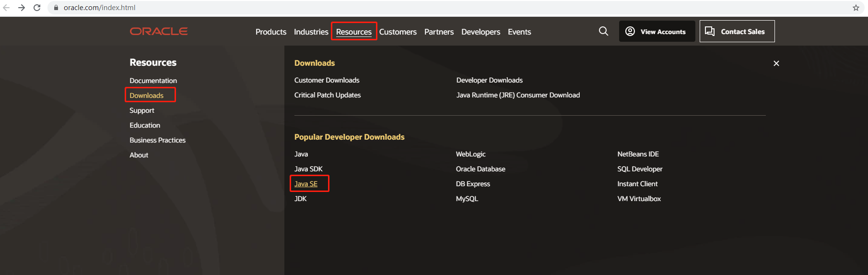The image size is (868, 275).
Task: Click the SQL Developer link
Action: [640, 169]
